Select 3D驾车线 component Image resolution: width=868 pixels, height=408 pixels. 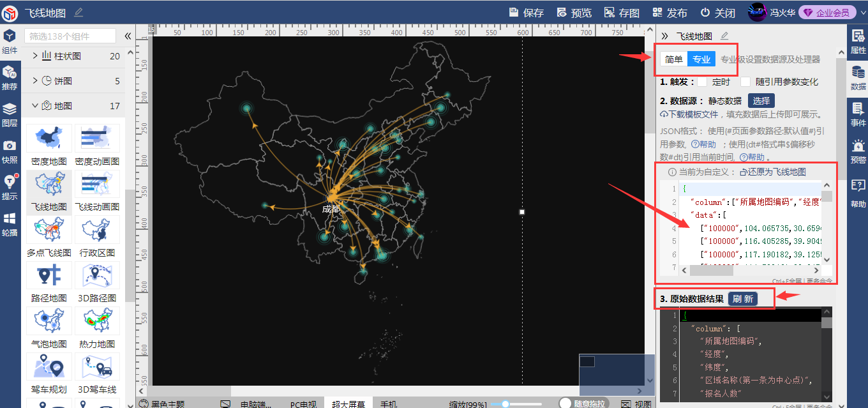click(x=97, y=374)
